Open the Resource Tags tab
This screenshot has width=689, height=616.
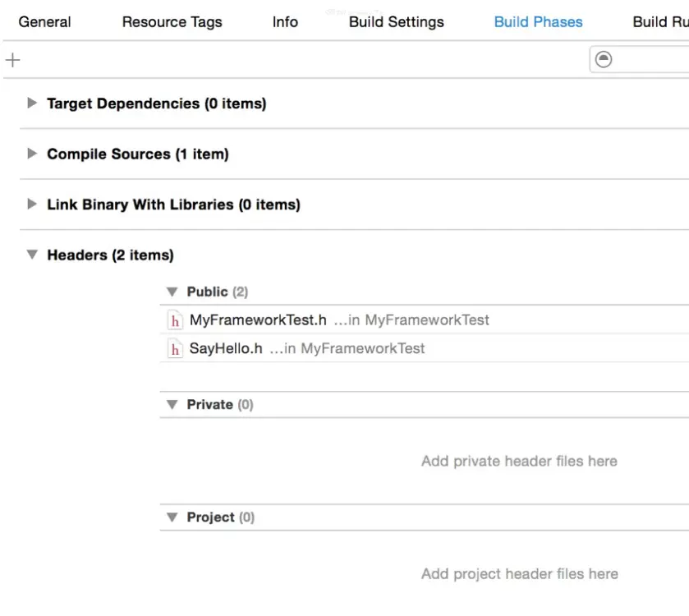172,22
